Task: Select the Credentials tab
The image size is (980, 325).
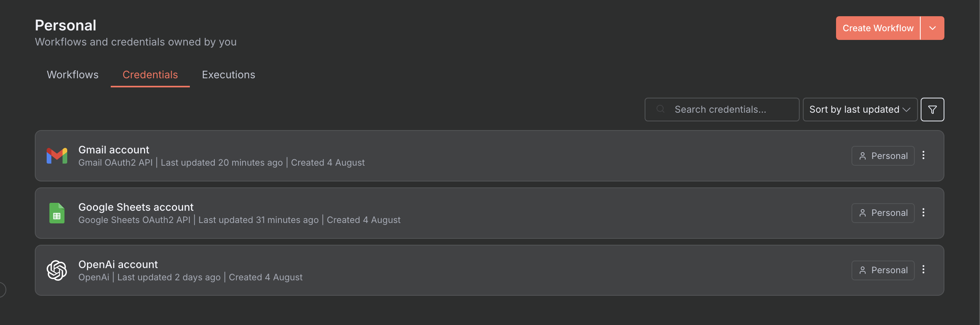Action: point(150,75)
